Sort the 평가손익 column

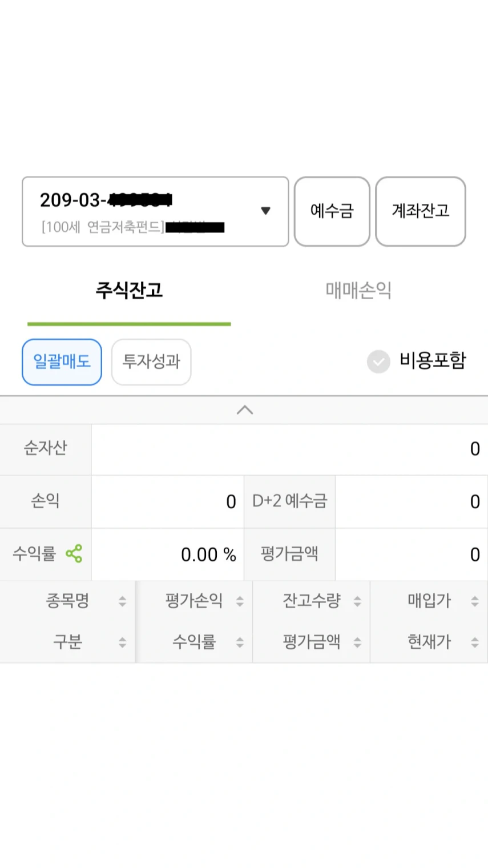click(x=240, y=601)
